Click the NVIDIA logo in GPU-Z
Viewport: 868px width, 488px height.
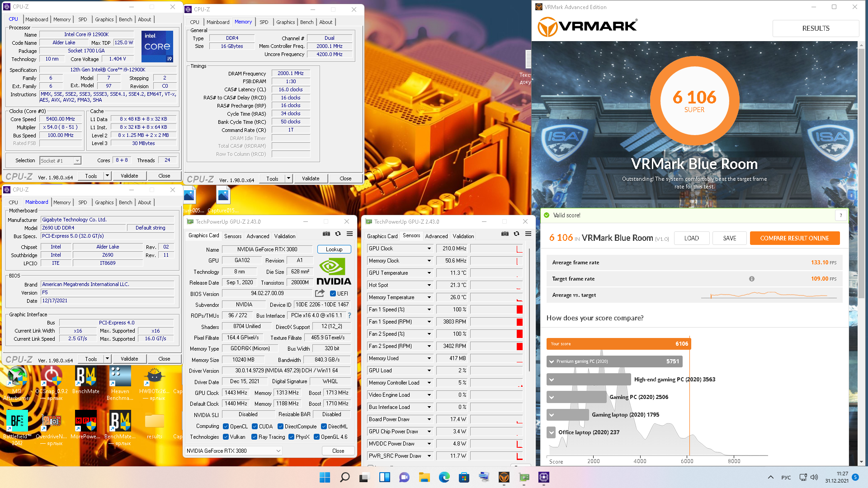click(x=334, y=271)
